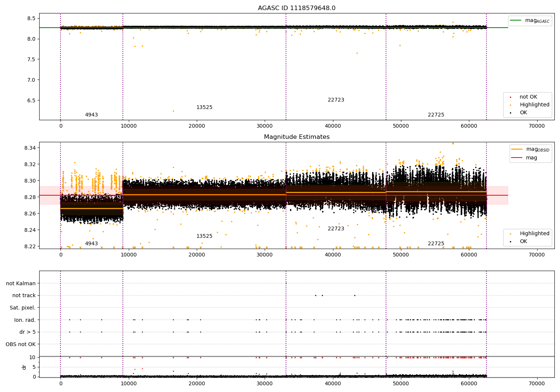560x392 pixels.
Task: Click OBSID label "22723" in Magnitude Estimates plot
Action: (x=336, y=229)
